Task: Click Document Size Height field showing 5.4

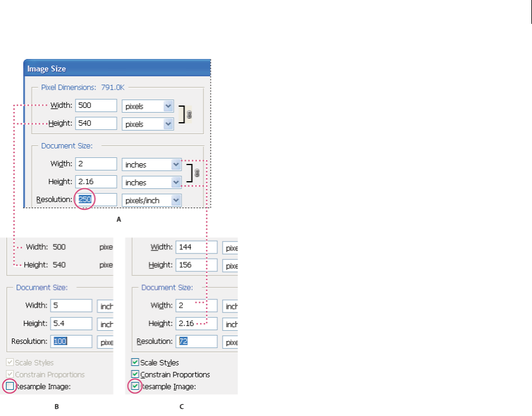Action: tap(71, 324)
